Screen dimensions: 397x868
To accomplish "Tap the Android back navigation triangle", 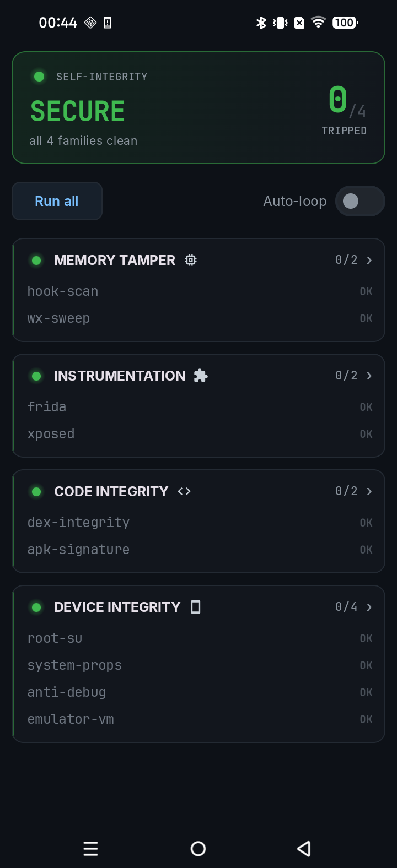I will 304,849.
